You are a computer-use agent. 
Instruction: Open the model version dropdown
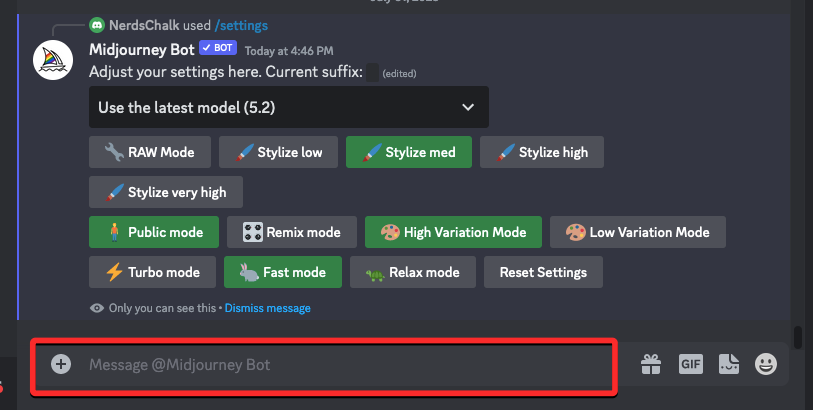(x=289, y=107)
